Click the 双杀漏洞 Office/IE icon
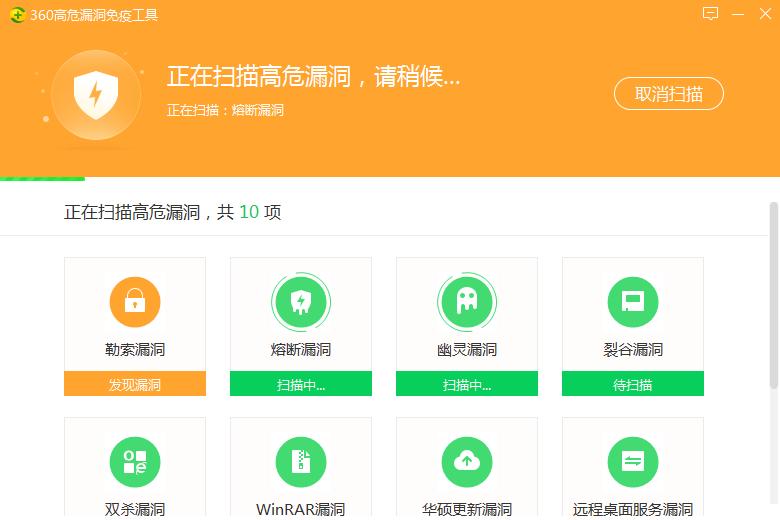 click(x=135, y=462)
